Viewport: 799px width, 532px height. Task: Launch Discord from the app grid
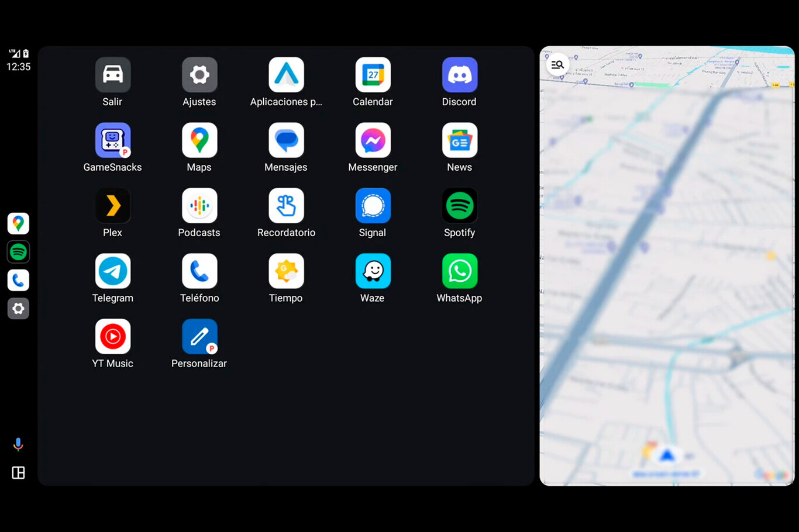pos(460,75)
